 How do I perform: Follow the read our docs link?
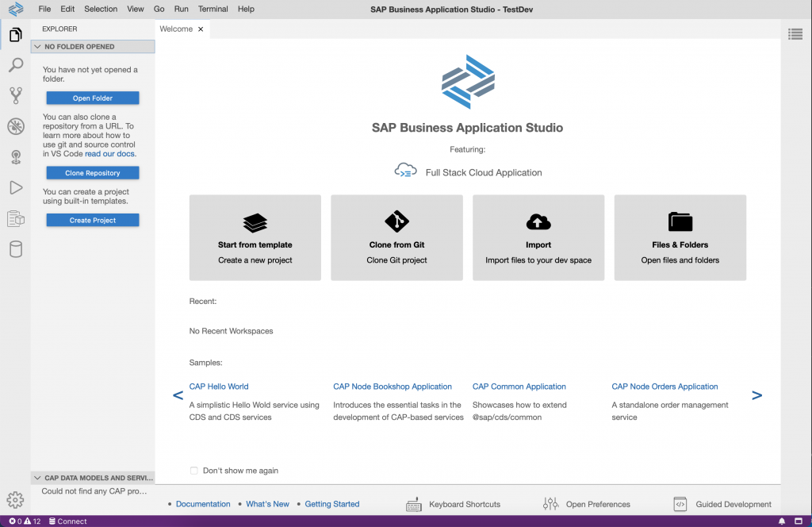pyautogui.click(x=109, y=154)
